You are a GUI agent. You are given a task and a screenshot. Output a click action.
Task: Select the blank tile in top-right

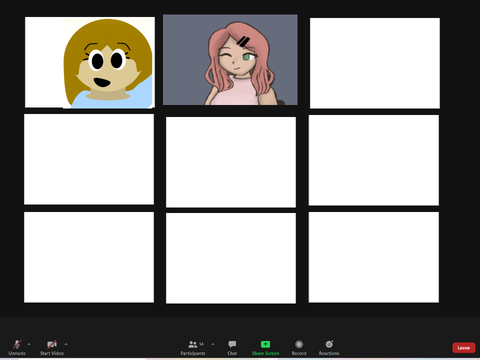[x=375, y=63]
